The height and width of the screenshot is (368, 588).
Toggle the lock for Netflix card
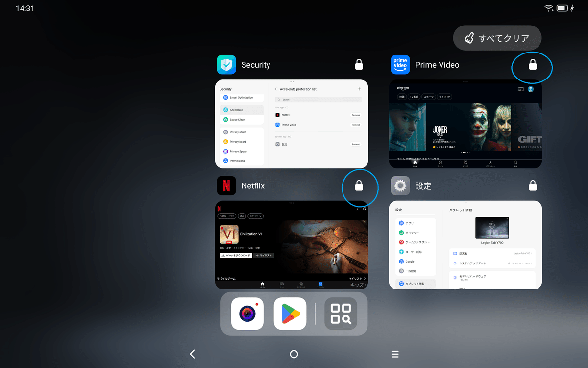point(359,185)
